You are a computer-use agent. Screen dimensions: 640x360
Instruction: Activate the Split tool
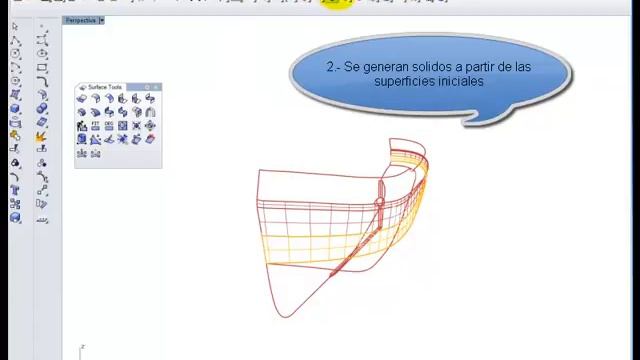[42, 149]
